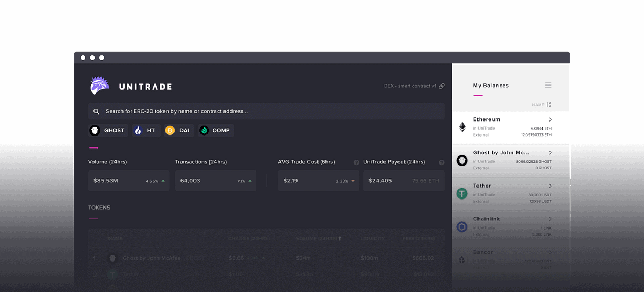Click the UniTrade unicorn logo
This screenshot has width=644, height=292.
(x=100, y=86)
